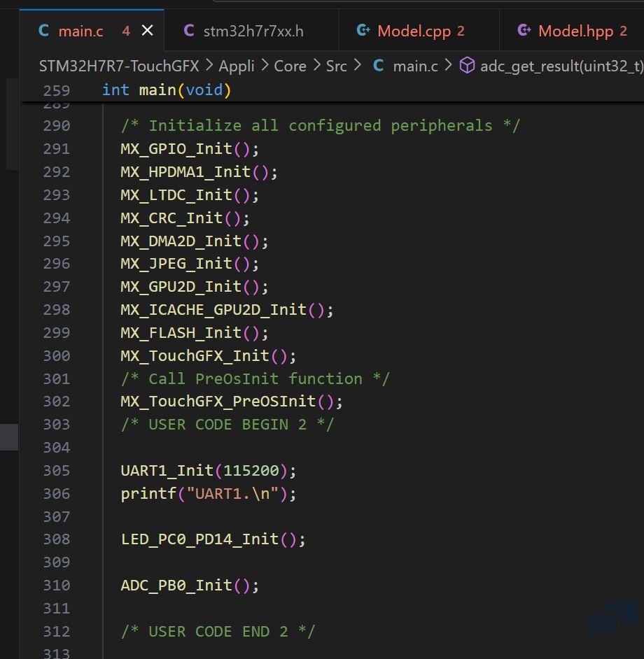Screen dimensions: 644x659
Task: Open adc_get_result symbol in breadcrumb
Action: click(x=561, y=66)
